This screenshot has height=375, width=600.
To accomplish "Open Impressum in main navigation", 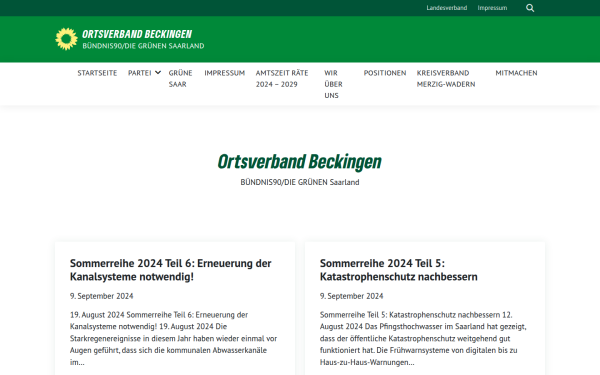I will (225, 73).
